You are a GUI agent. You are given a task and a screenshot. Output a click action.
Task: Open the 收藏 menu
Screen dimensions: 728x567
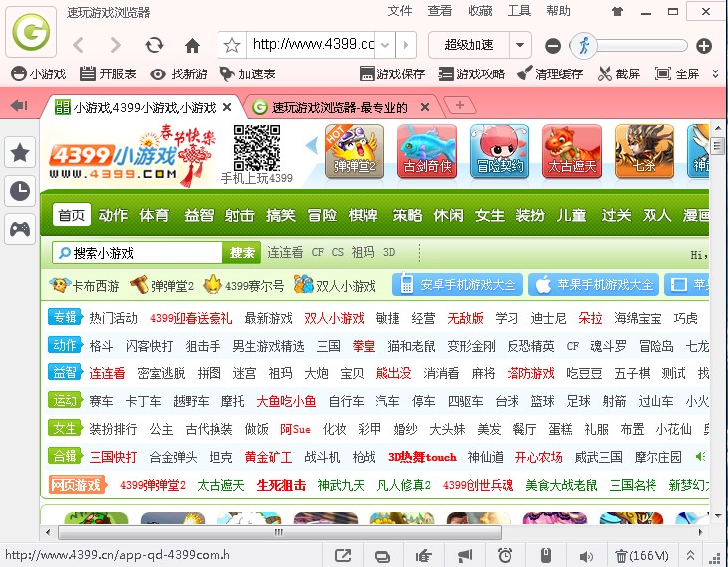[480, 11]
